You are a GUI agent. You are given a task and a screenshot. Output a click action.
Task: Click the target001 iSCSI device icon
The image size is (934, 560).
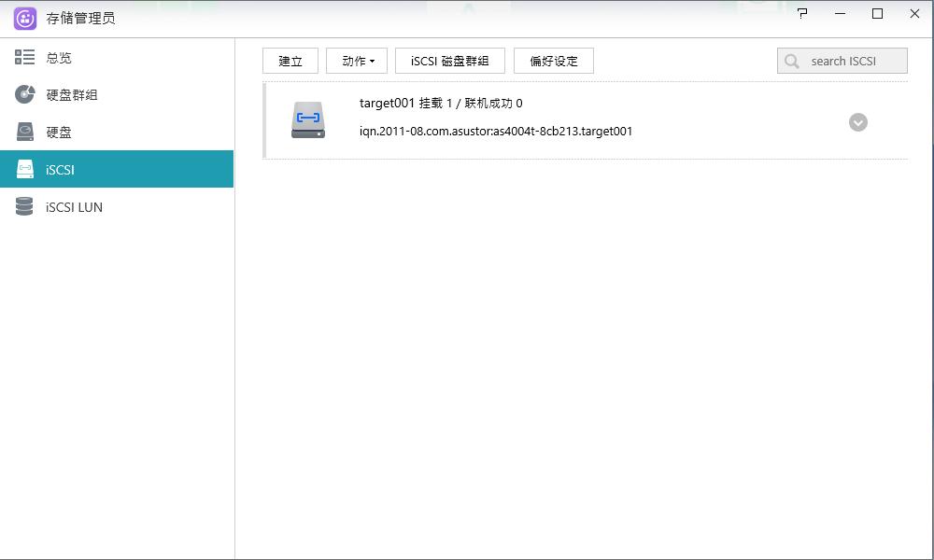pos(307,119)
